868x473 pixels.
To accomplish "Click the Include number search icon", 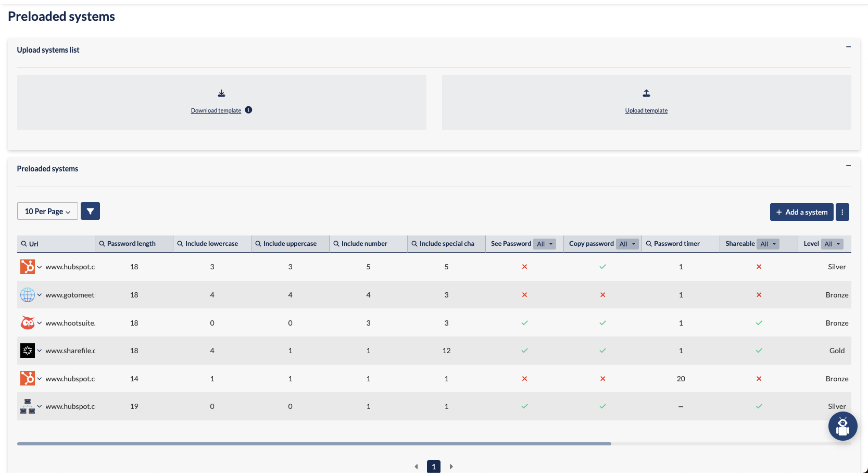I will pyautogui.click(x=336, y=244).
